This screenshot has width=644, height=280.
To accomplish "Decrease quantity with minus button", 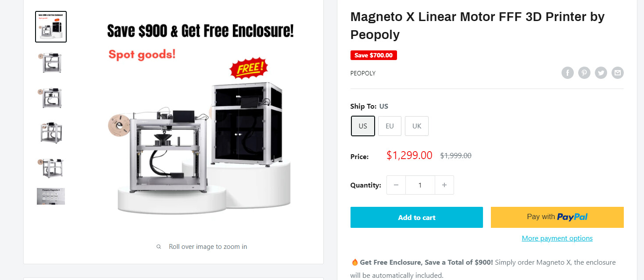I will click(x=396, y=185).
